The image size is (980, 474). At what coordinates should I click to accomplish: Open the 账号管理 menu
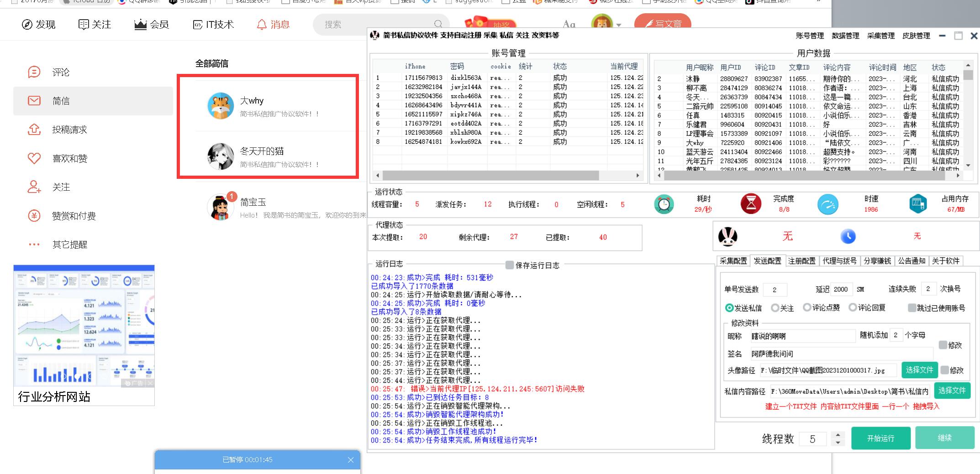[x=810, y=36]
